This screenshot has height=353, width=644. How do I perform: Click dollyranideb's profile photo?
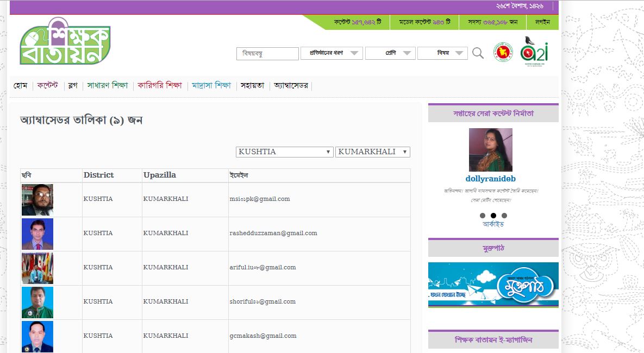[x=490, y=150]
